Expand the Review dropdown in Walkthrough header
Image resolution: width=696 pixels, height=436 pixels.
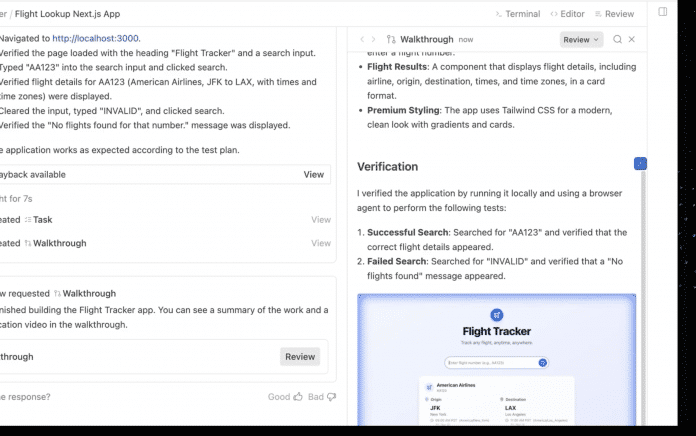tap(581, 39)
